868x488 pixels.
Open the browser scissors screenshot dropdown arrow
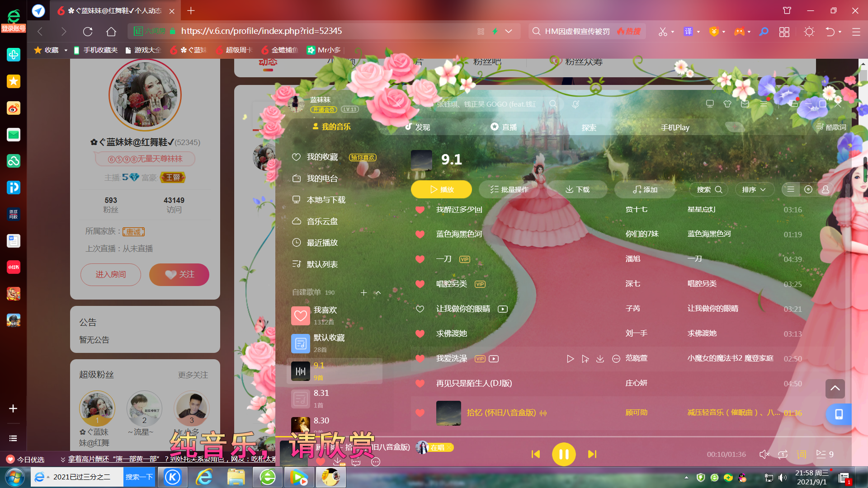point(673,32)
